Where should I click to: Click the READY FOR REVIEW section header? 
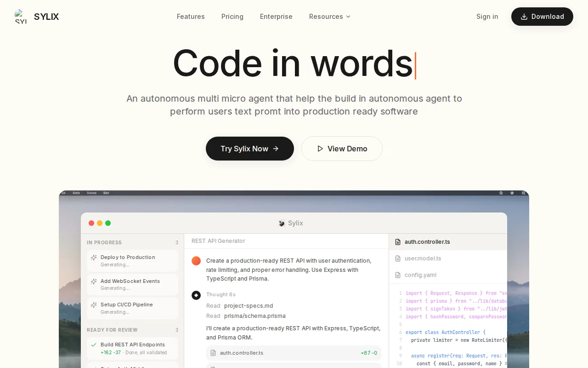pyautogui.click(x=112, y=330)
